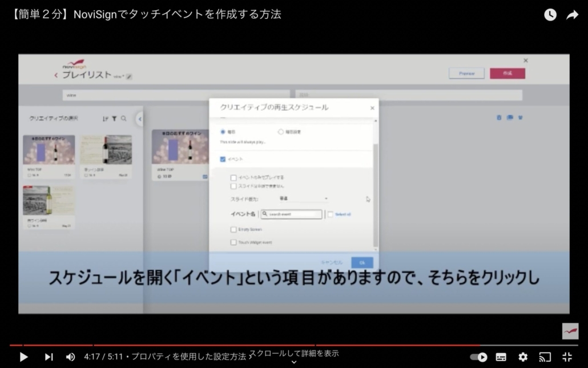The height and width of the screenshot is (368, 588).
Task: Check the second slide option checkbox under イベント
Action: coord(233,186)
